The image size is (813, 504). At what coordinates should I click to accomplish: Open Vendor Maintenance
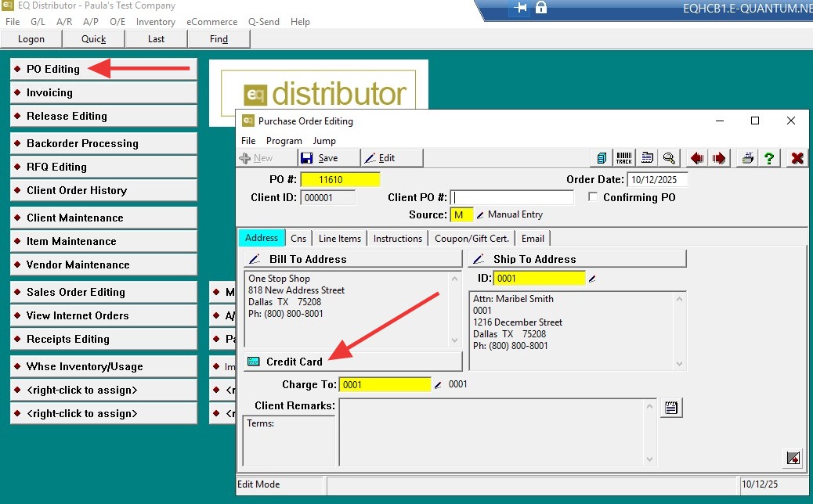103,265
